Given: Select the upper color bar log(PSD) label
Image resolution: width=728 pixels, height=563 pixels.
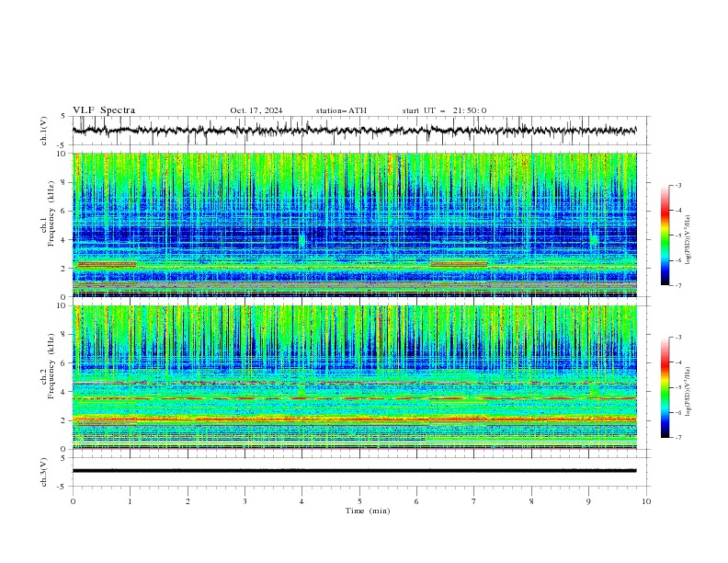Looking at the screenshot, I should pyautogui.click(x=688, y=240).
